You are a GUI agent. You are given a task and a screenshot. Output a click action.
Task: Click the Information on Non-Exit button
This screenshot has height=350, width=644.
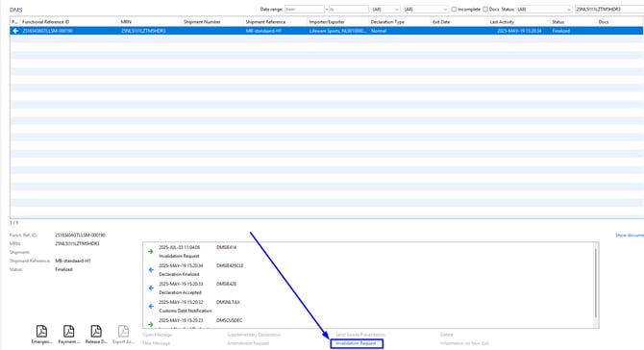464,343
